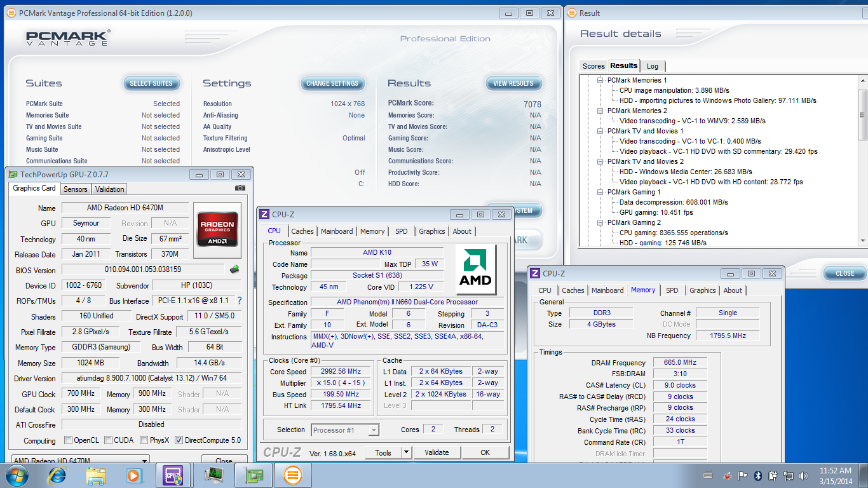
Task: Click the GPU-Z screenshot camera icon
Action: [240, 188]
